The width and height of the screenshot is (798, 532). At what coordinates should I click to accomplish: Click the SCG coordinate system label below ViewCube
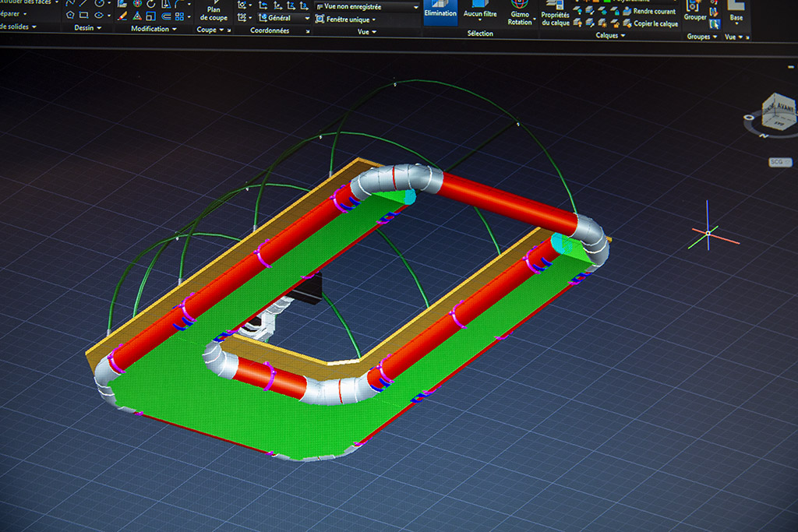coord(779,162)
